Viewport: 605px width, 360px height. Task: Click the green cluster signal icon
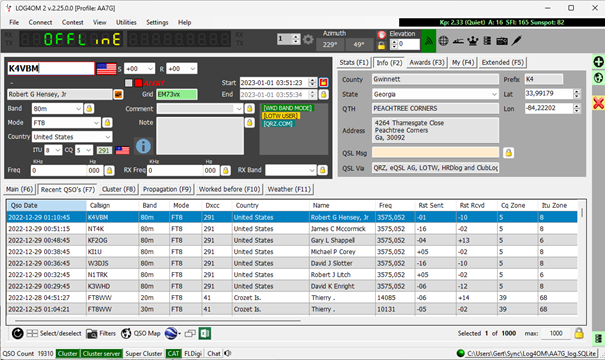(x=429, y=41)
